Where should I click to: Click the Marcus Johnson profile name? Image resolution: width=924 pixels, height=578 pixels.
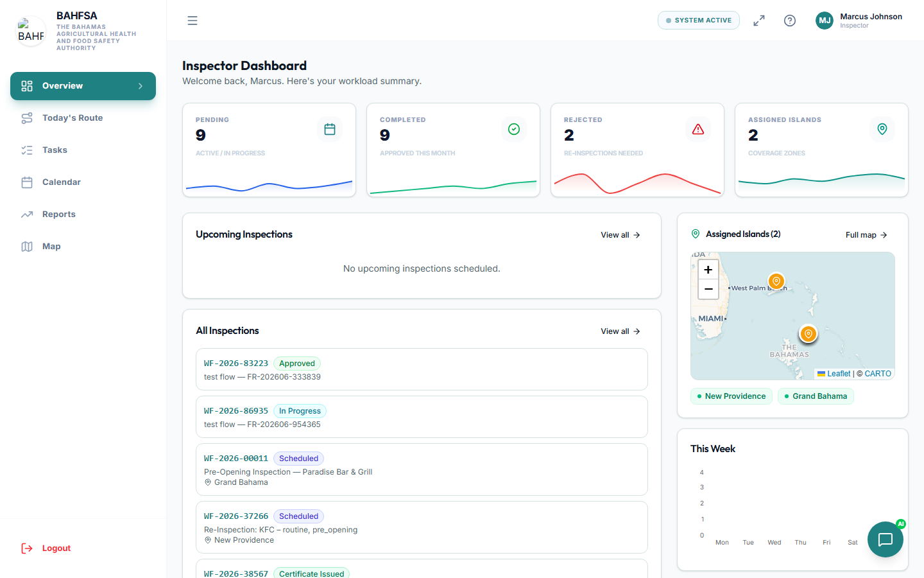pyautogui.click(x=871, y=17)
